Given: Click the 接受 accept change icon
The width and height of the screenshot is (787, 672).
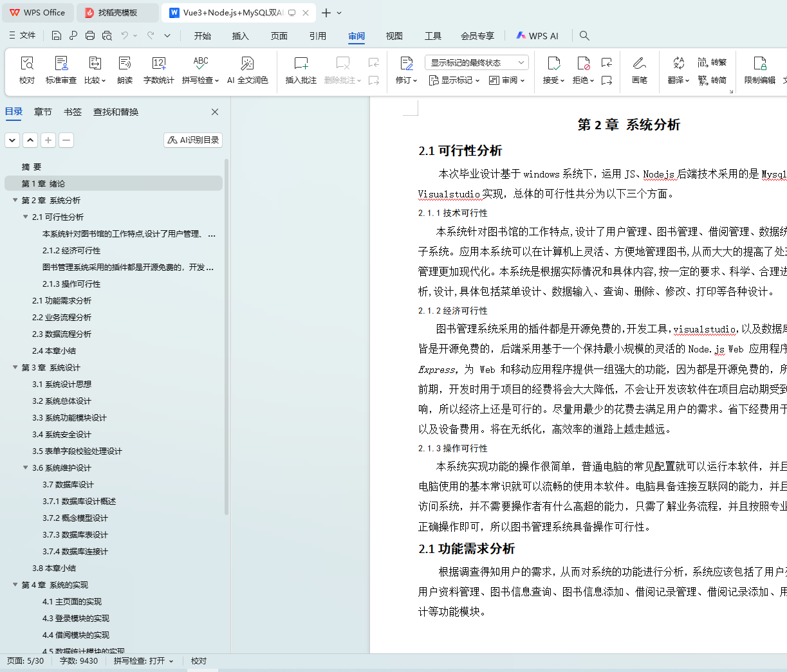Looking at the screenshot, I should 553,63.
